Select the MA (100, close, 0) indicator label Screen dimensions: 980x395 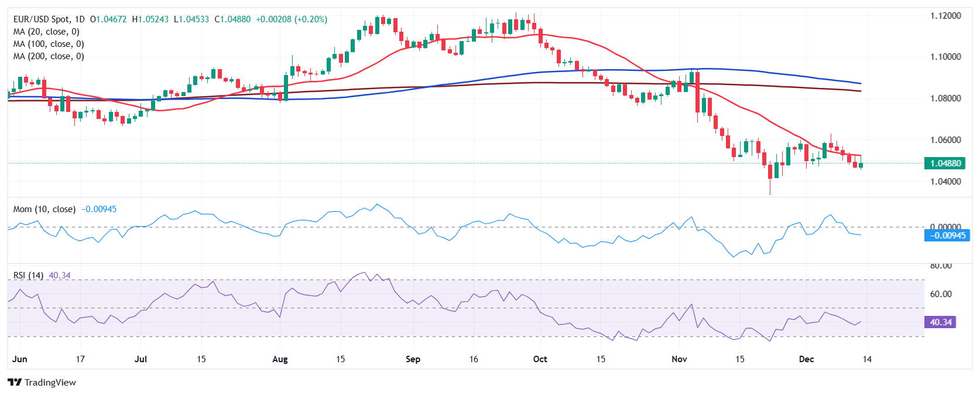click(x=49, y=44)
